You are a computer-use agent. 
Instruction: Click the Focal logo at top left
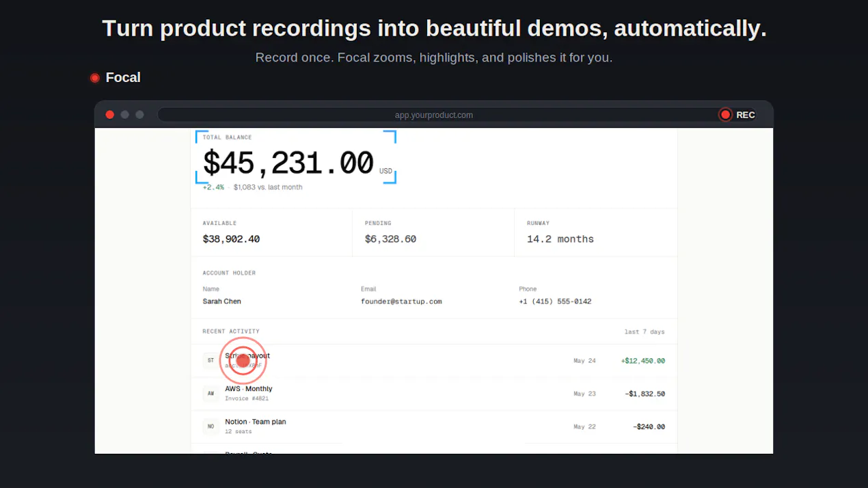point(116,78)
